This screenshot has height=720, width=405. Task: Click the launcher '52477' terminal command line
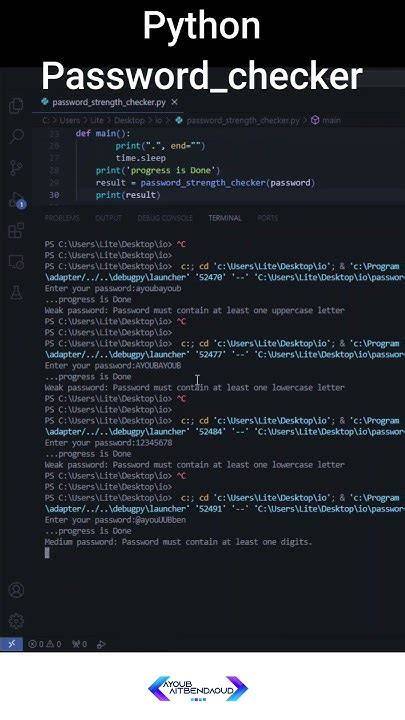click(x=225, y=354)
